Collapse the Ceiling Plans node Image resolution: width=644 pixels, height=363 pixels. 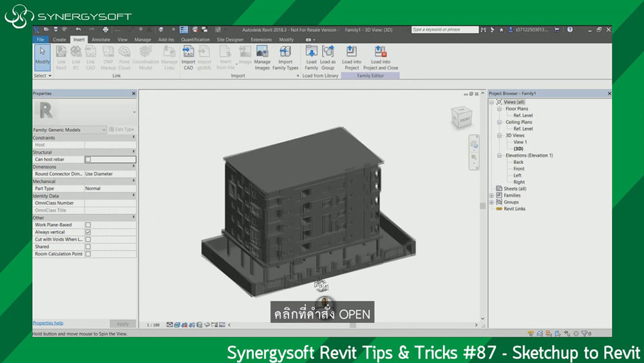click(x=500, y=122)
